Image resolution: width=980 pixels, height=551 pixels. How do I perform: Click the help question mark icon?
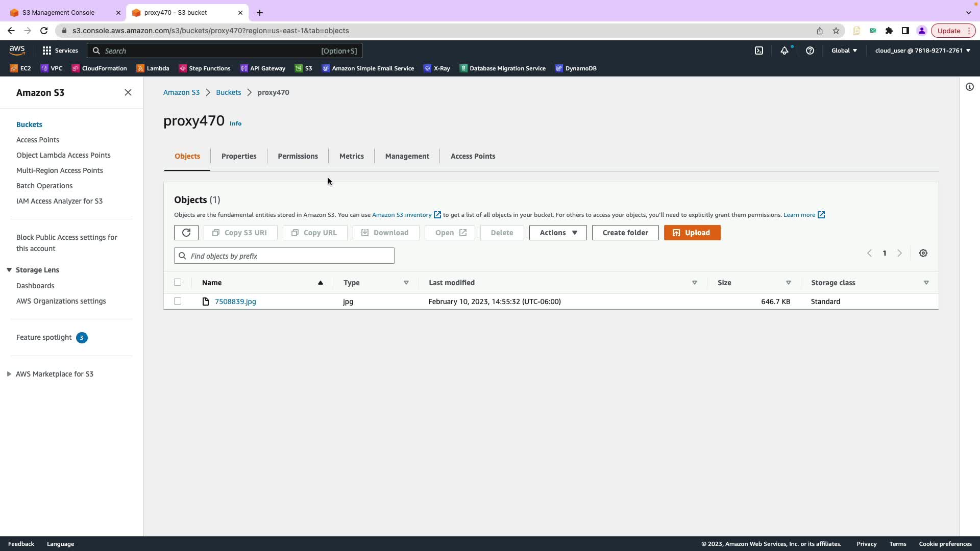click(x=810, y=51)
